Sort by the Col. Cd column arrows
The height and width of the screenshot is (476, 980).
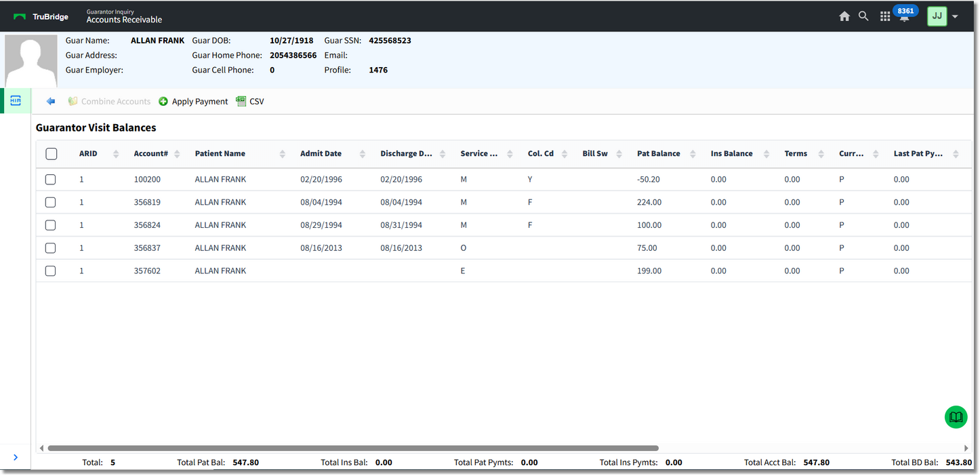click(565, 154)
